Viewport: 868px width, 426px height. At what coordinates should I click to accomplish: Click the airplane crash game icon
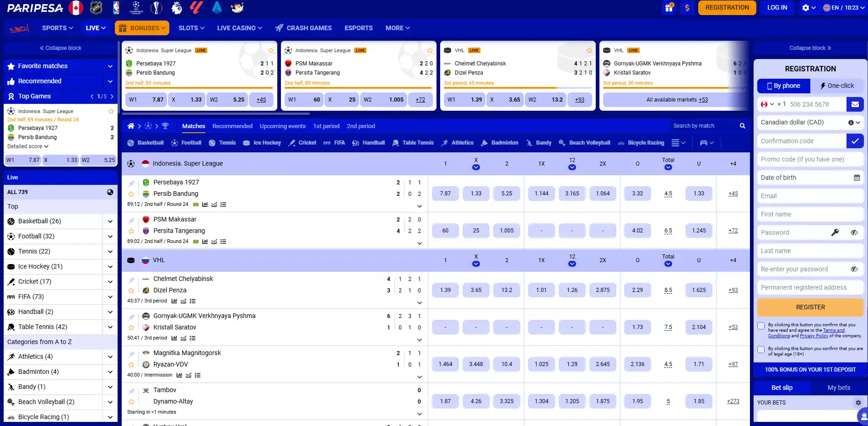click(x=19, y=28)
